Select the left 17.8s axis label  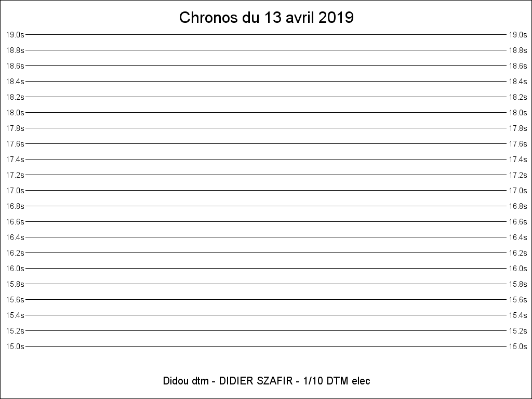click(x=15, y=128)
